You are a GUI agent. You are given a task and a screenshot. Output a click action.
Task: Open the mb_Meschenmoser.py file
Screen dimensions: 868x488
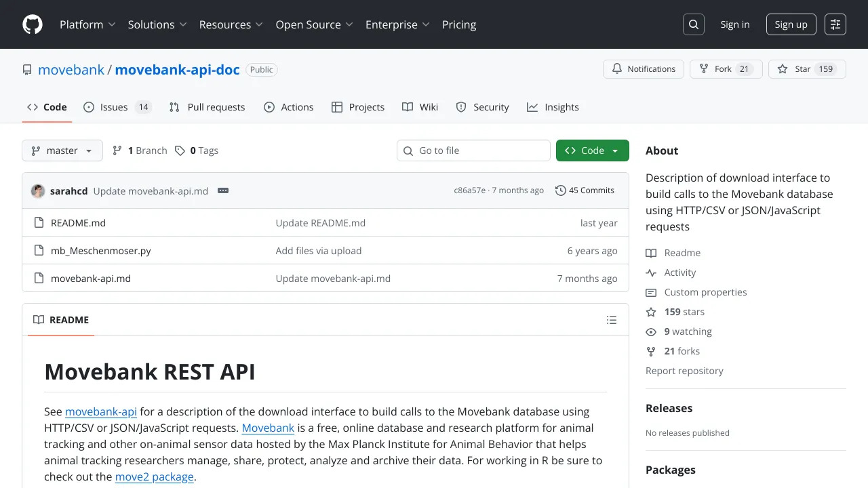(101, 251)
